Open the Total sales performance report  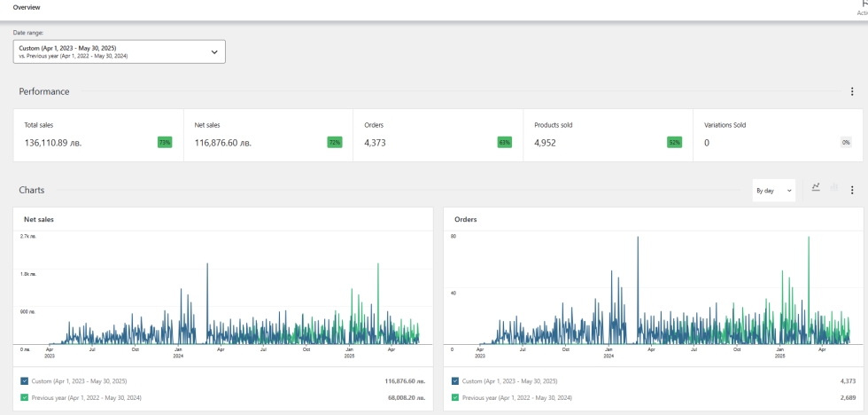tap(97, 136)
